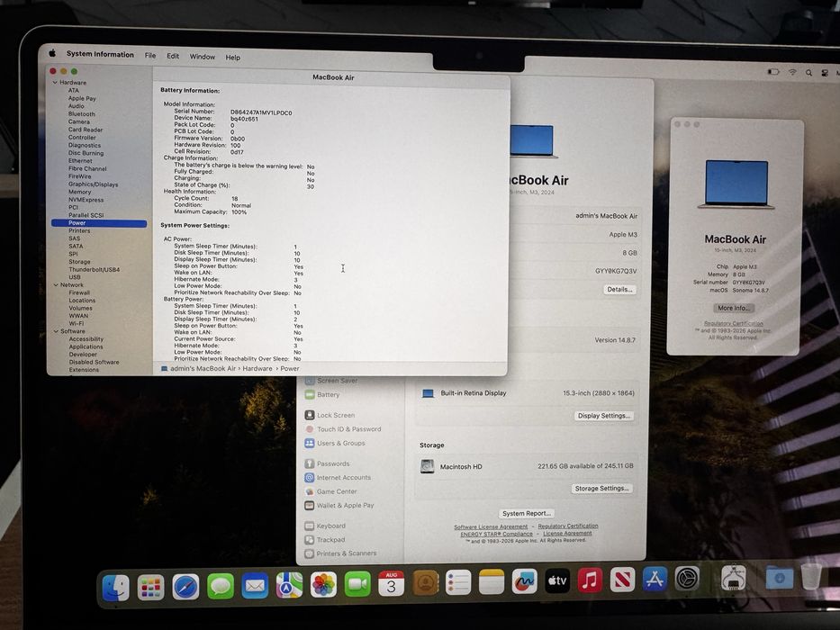Open Launchpad in the Dock
Image resolution: width=840 pixels, height=630 pixels.
151,587
